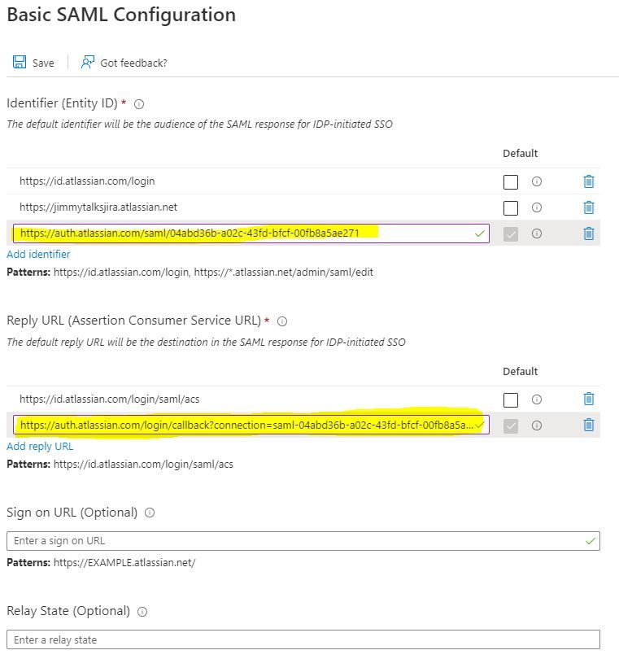Show default info for login/saml/acs reply URL

tap(536, 399)
